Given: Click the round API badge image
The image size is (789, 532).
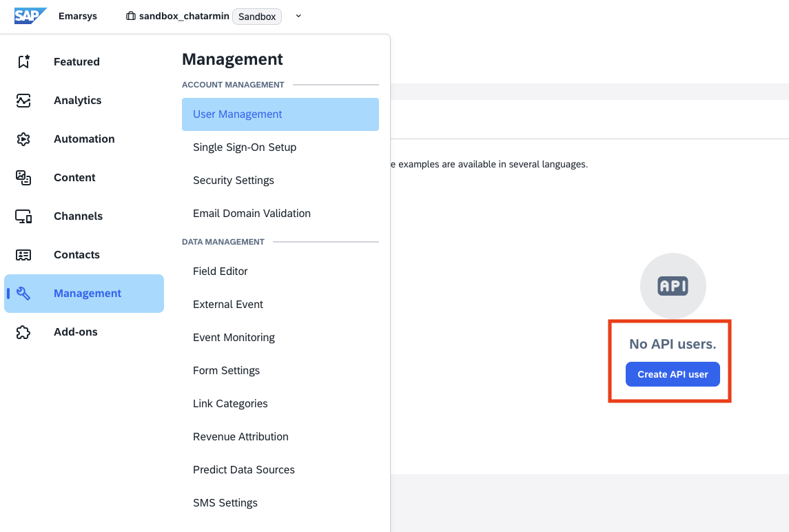Looking at the screenshot, I should [x=673, y=286].
